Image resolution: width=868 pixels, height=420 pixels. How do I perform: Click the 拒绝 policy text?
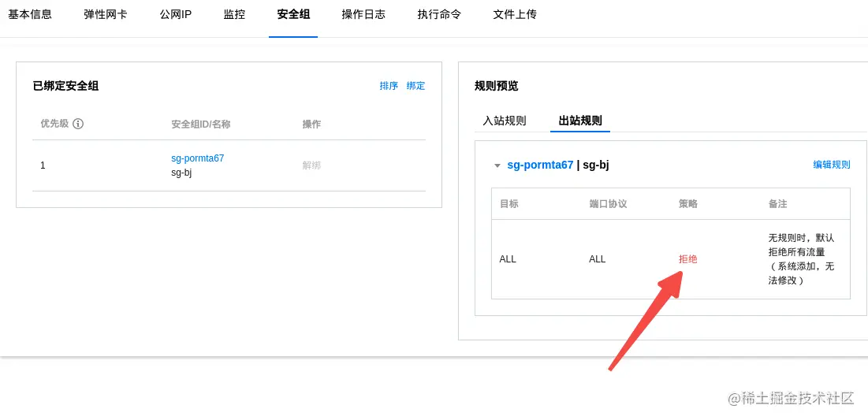tap(688, 259)
